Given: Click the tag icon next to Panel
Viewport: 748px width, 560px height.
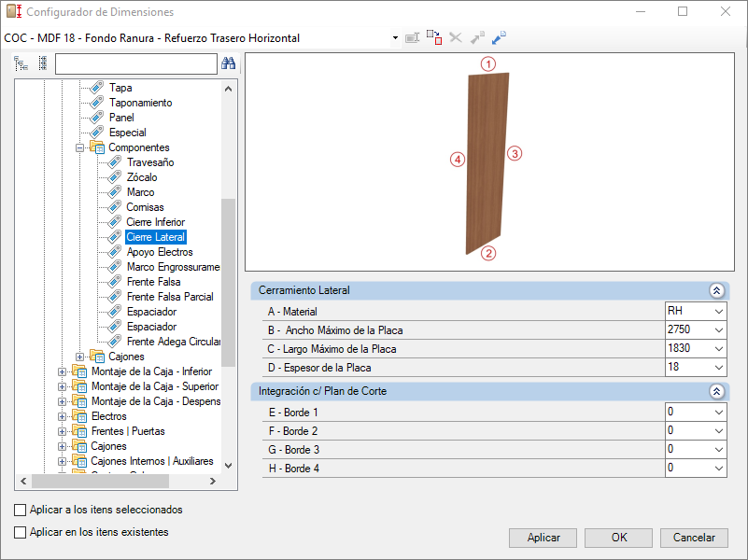Looking at the screenshot, I should (x=97, y=118).
